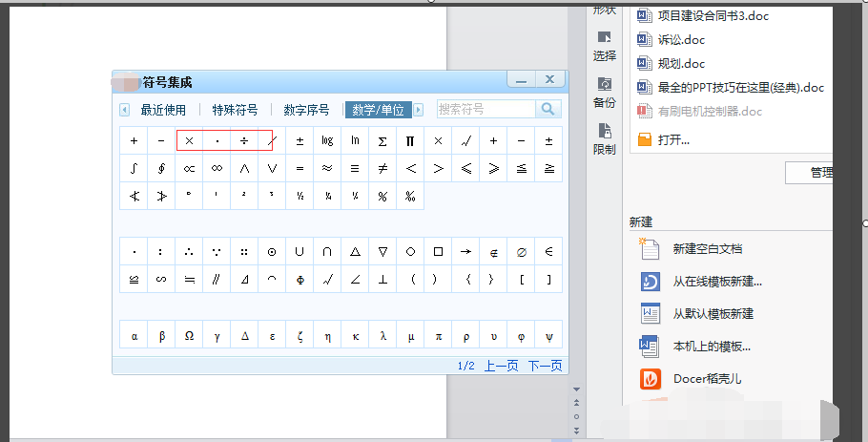Go to previous page 上一页
868x442 pixels.
pos(501,366)
